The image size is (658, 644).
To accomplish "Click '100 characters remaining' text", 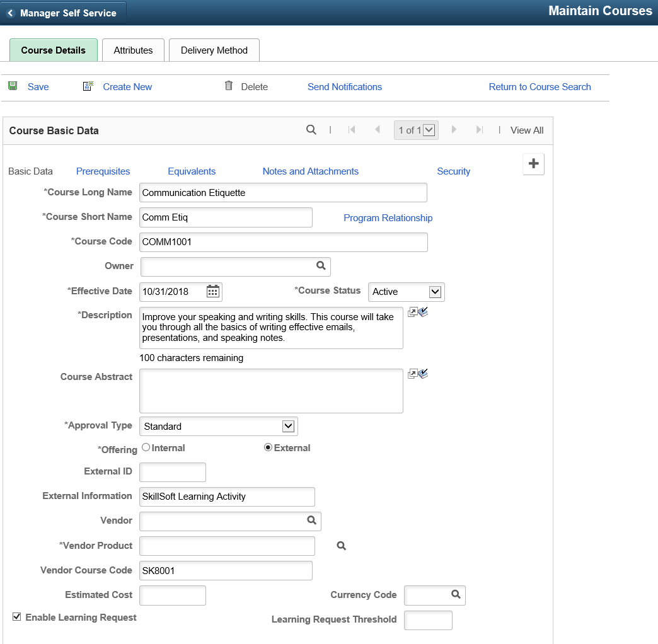I will pyautogui.click(x=192, y=358).
